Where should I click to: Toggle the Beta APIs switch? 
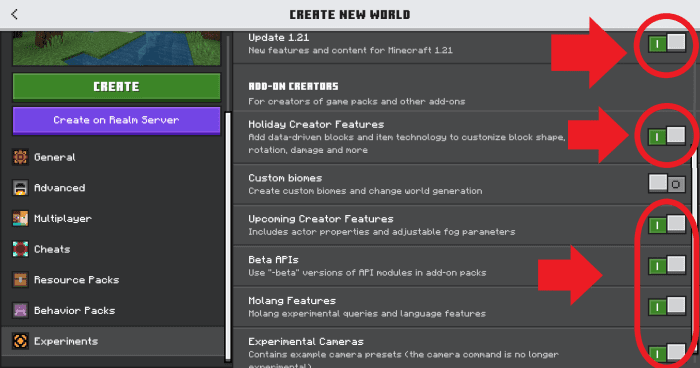[x=667, y=266]
